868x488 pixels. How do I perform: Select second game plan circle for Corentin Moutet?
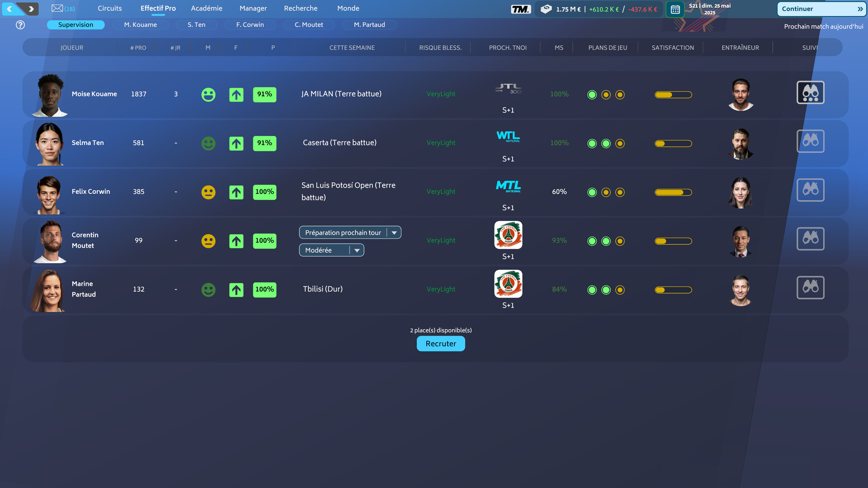pos(606,241)
